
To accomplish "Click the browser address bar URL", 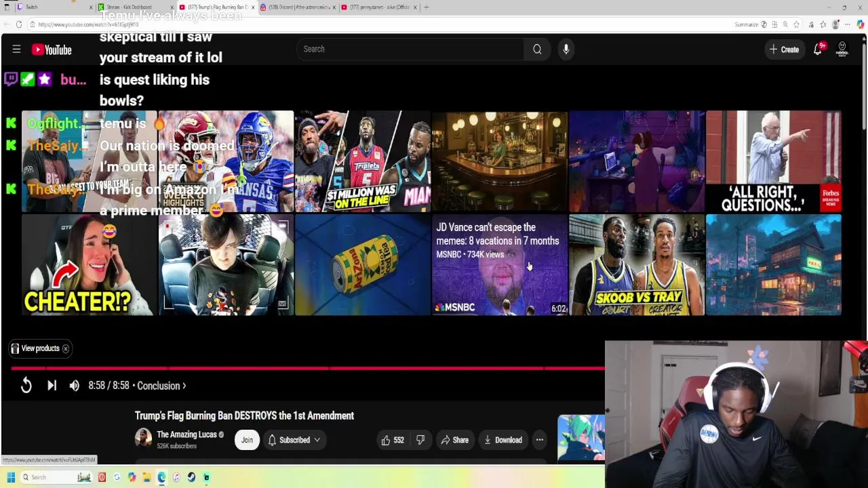I will pyautogui.click(x=89, y=24).
